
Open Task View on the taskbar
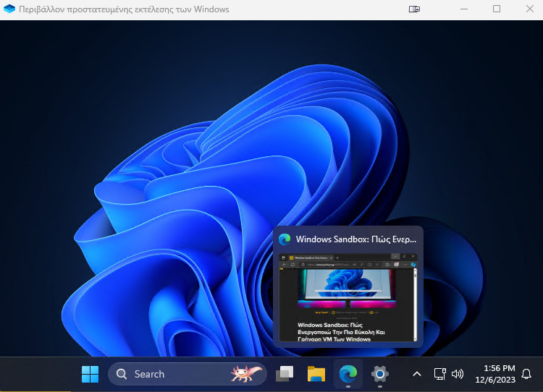(x=285, y=374)
